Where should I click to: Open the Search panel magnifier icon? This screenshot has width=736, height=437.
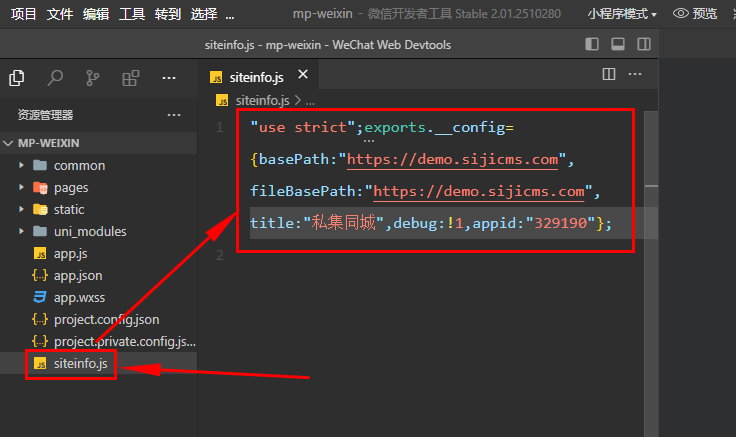[x=56, y=78]
